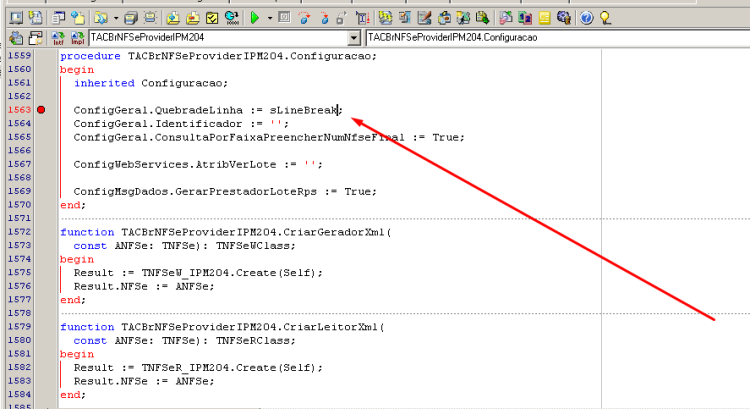Click ConsultaPorFaixaPreencherNumNfseFinal code line

[269, 137]
